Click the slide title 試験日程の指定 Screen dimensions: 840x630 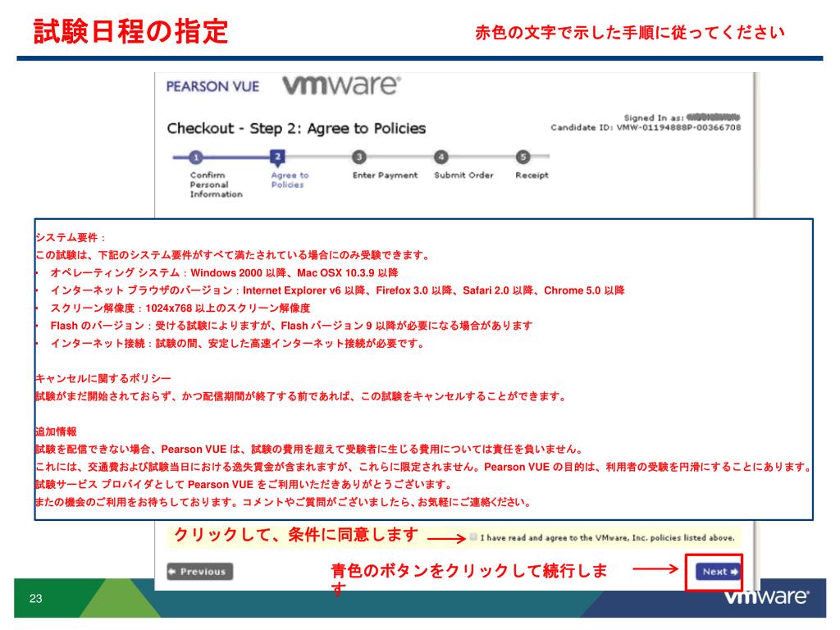click(x=130, y=31)
